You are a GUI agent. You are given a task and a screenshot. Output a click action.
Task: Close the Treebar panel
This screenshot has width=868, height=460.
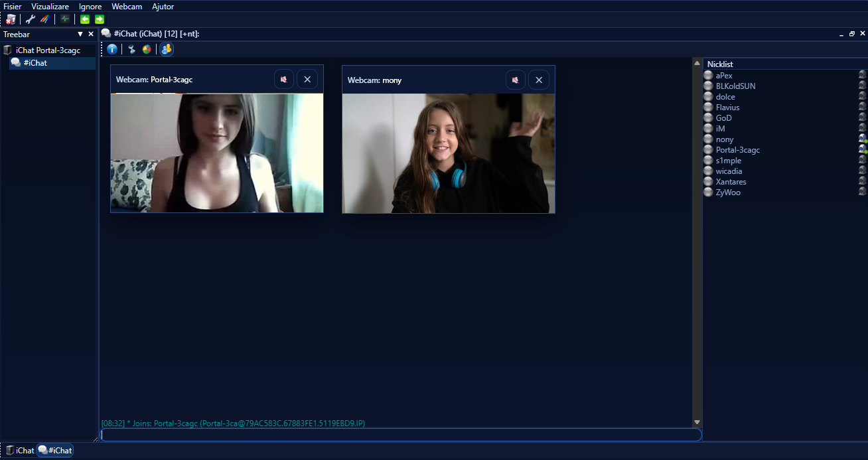coord(91,34)
